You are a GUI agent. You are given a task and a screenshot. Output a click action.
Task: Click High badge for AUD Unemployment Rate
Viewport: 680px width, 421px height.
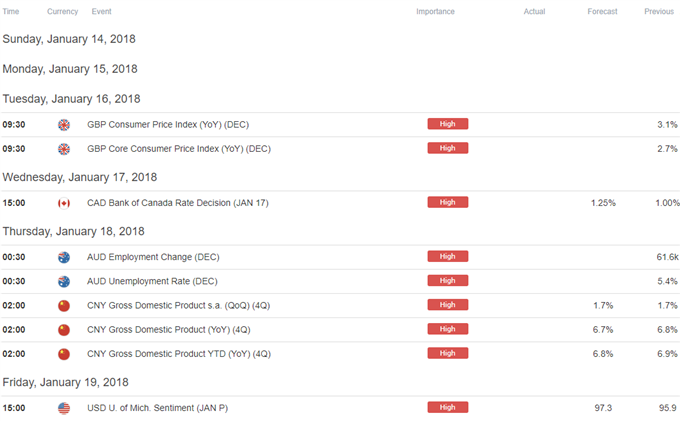tap(448, 281)
